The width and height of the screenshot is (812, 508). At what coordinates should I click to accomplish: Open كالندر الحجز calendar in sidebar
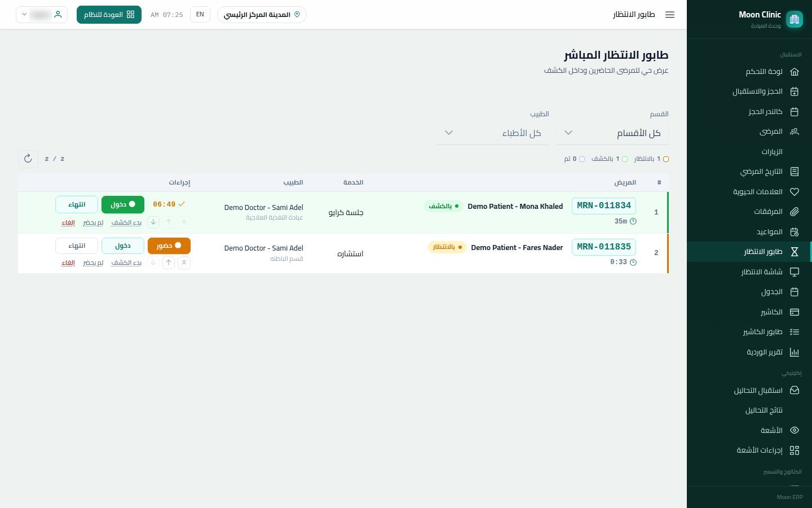(749, 112)
